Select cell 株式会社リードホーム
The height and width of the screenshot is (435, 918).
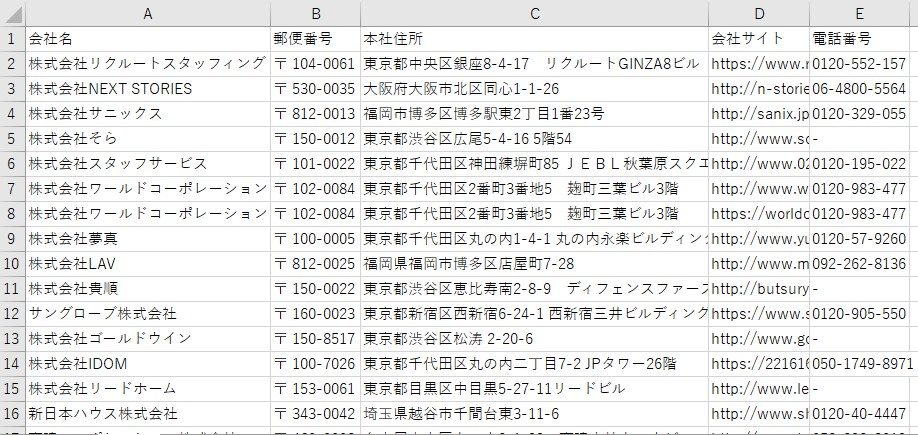point(148,389)
